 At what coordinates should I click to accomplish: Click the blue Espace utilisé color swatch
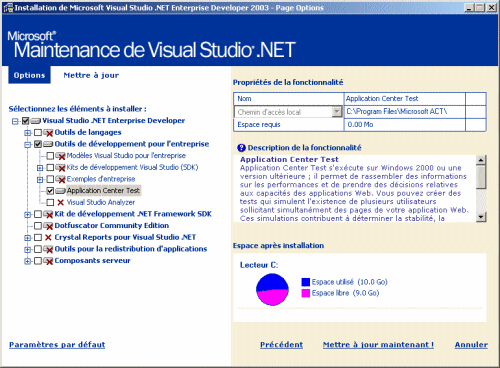pos(306,282)
